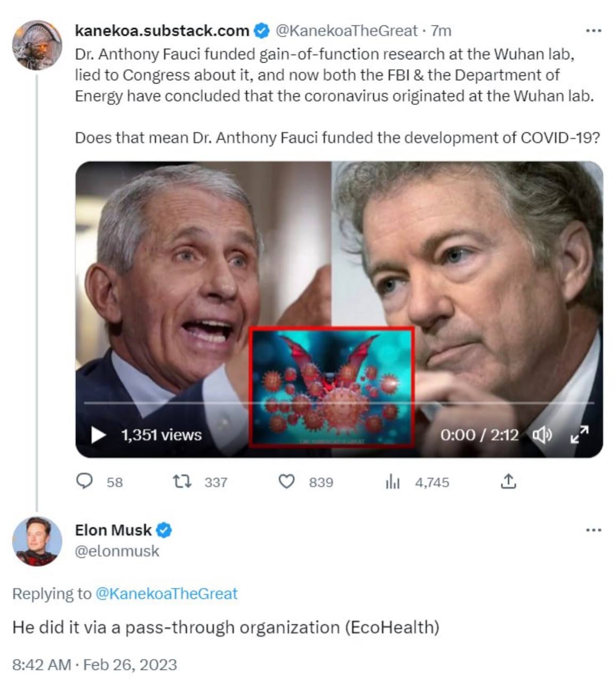
Task: Mute the video sound
Action: click(542, 435)
